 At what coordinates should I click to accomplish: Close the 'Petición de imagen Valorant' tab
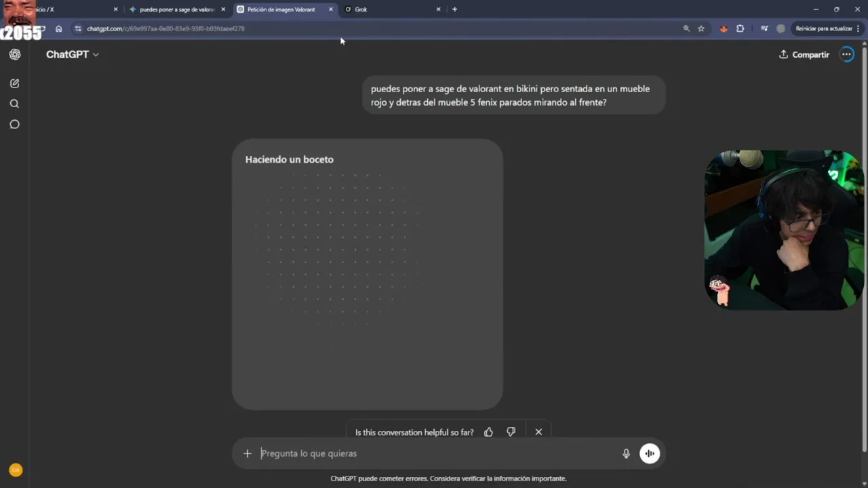point(331,9)
